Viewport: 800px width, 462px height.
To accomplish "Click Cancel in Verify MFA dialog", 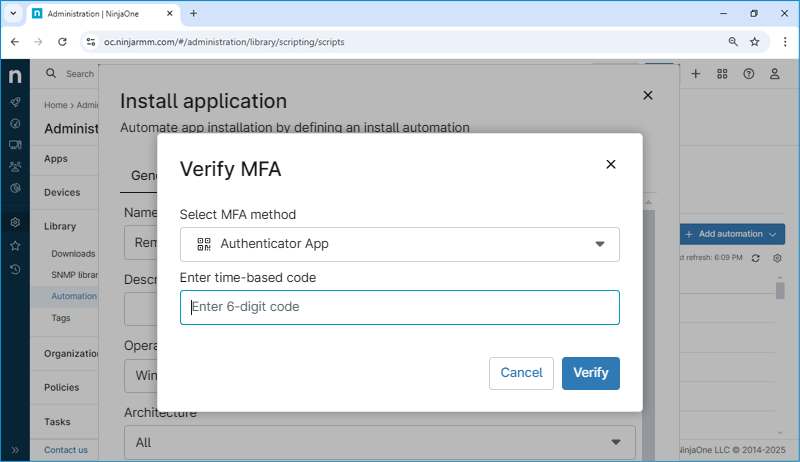I will click(x=521, y=373).
